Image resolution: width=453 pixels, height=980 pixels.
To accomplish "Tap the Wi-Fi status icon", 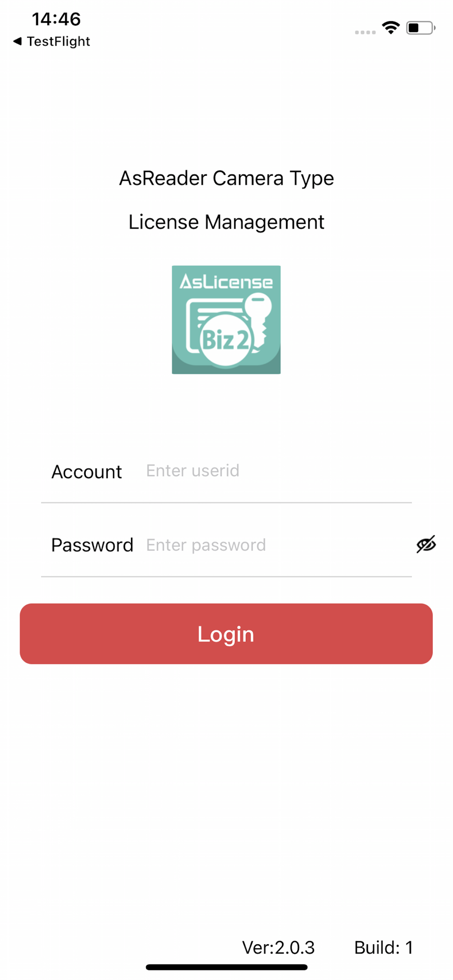I will [391, 27].
